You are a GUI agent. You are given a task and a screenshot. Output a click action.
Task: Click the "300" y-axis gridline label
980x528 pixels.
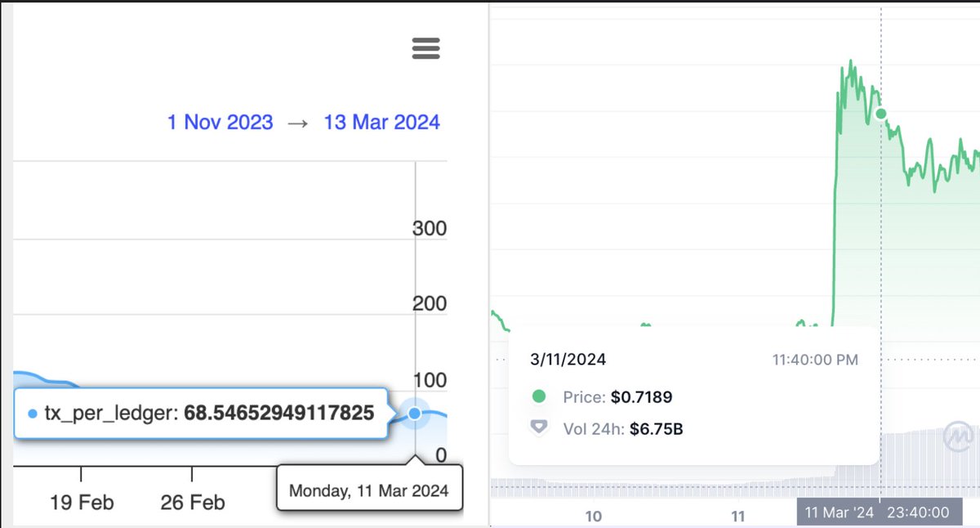(x=430, y=228)
